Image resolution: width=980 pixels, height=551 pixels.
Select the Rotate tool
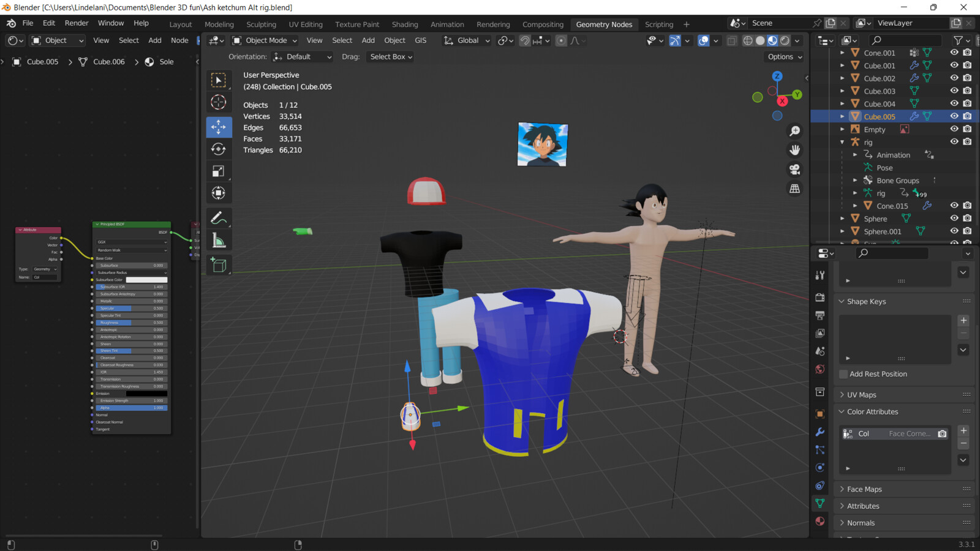tap(219, 149)
